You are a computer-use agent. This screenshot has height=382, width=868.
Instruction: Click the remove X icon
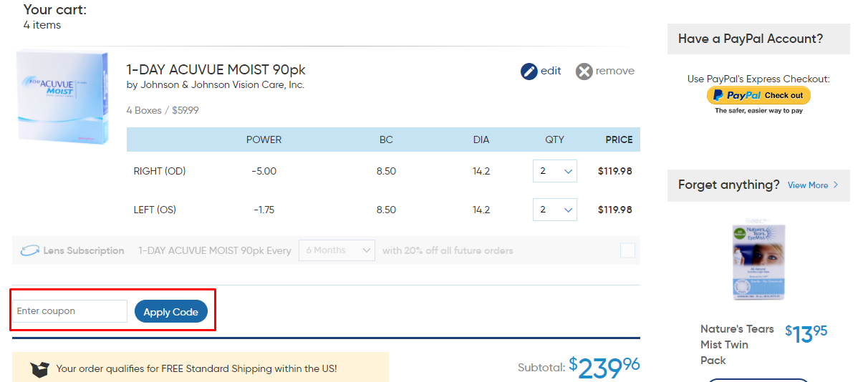pos(584,72)
